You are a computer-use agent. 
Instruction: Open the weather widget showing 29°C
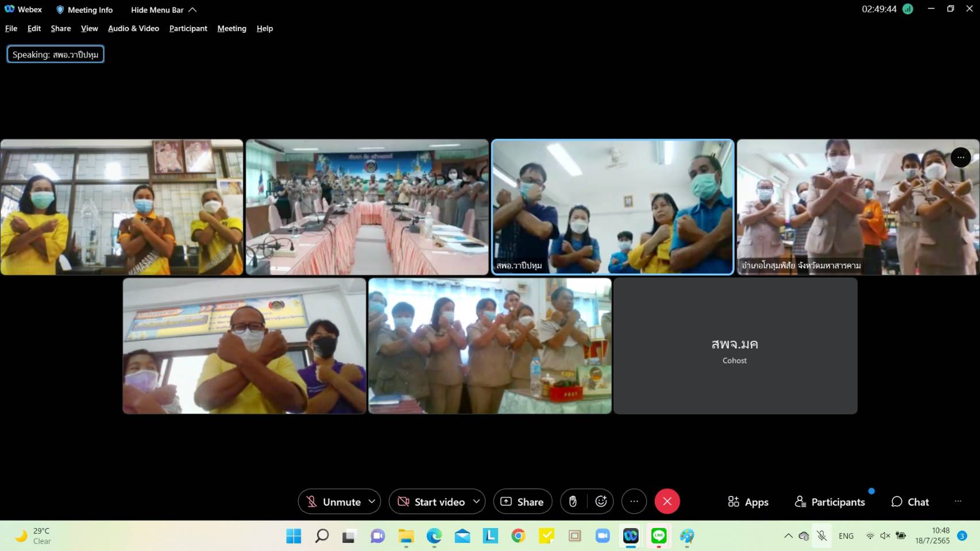33,536
